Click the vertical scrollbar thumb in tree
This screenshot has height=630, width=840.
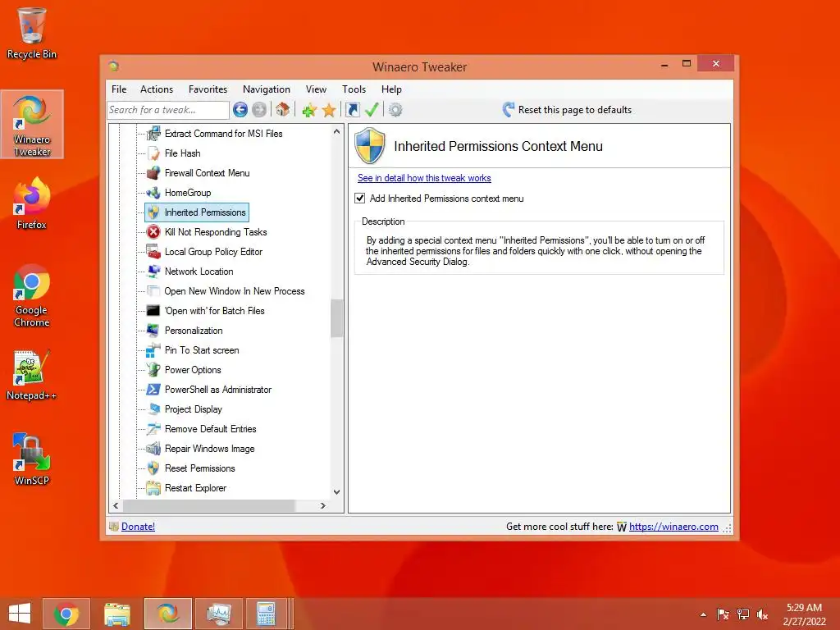pyautogui.click(x=336, y=318)
